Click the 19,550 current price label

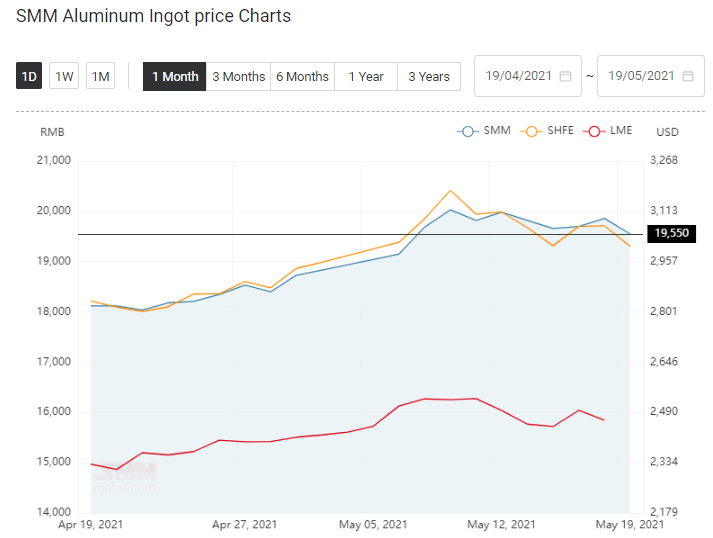(672, 234)
